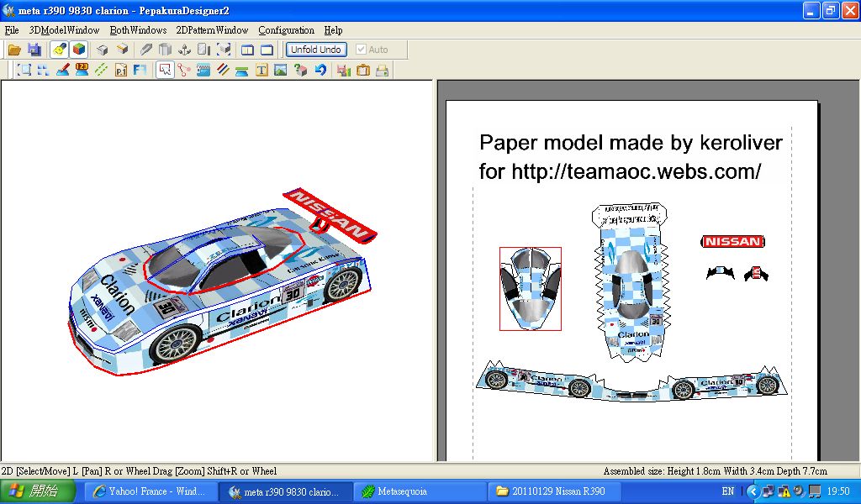The width and height of the screenshot is (861, 504).
Task: Click the Print icon in toolbar
Action: [382, 71]
